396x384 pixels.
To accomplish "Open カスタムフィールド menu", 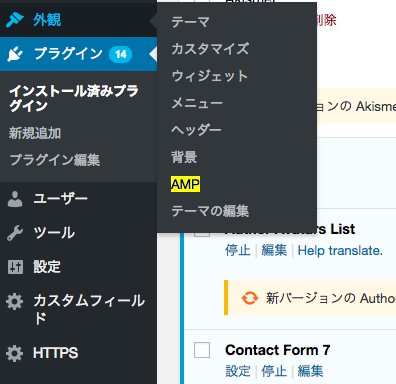I will (x=89, y=309).
